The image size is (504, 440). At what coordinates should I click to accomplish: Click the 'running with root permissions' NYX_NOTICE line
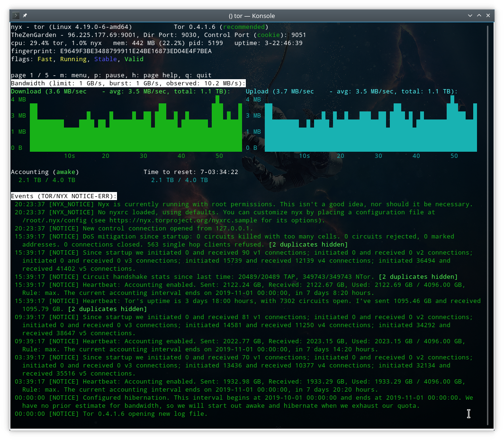tap(243, 204)
